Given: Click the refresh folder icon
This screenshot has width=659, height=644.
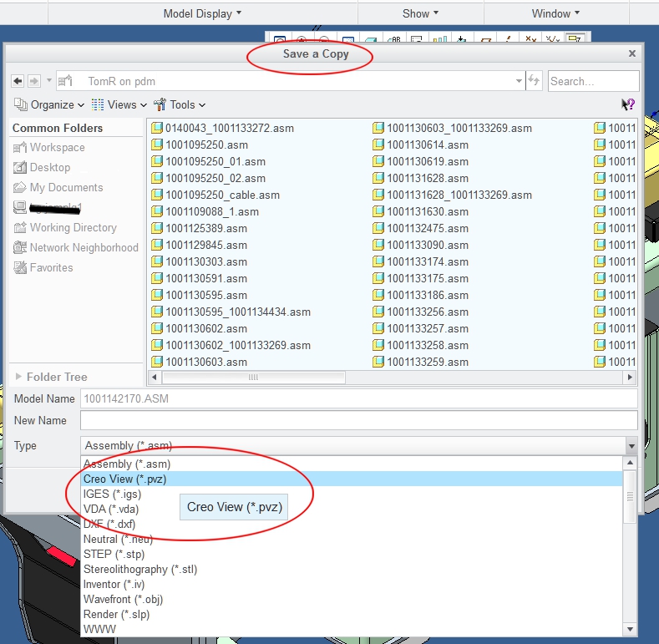Looking at the screenshot, I should tap(534, 80).
